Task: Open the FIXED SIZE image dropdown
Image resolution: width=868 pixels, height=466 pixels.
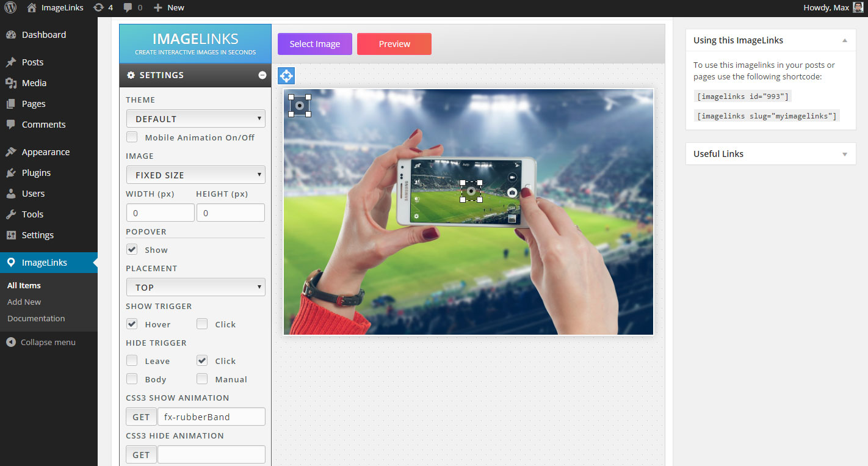Action: point(195,174)
